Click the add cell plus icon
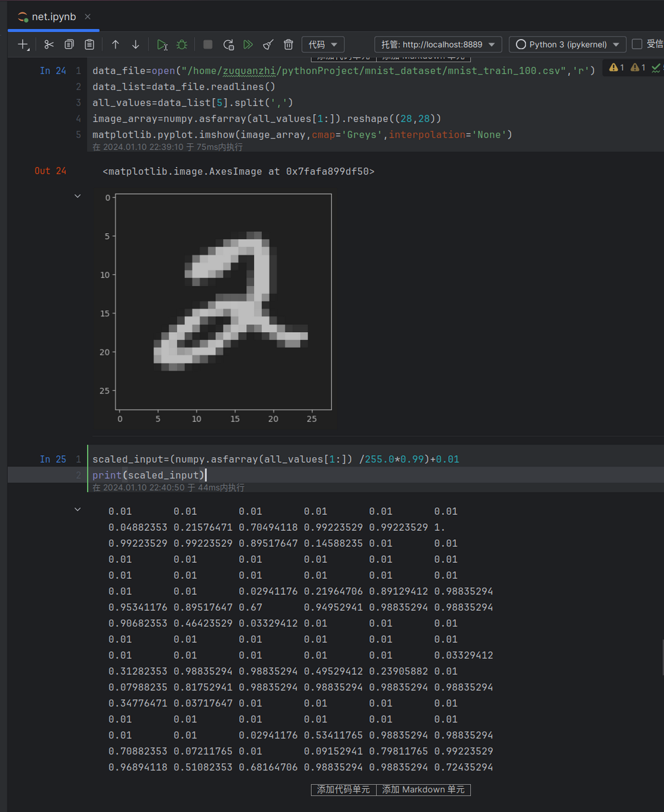Screen dimensions: 664x812 pos(23,44)
